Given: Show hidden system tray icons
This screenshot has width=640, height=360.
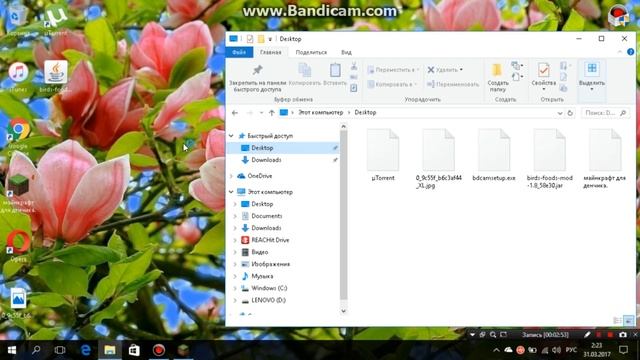Looking at the screenshot, I should click(496, 350).
